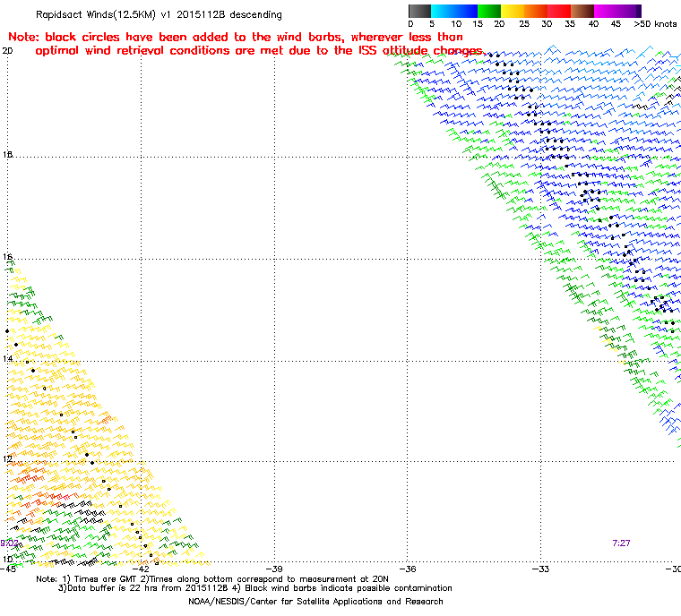
Task: Click the cyan 5–10 knots color segment
Action: coord(443,11)
